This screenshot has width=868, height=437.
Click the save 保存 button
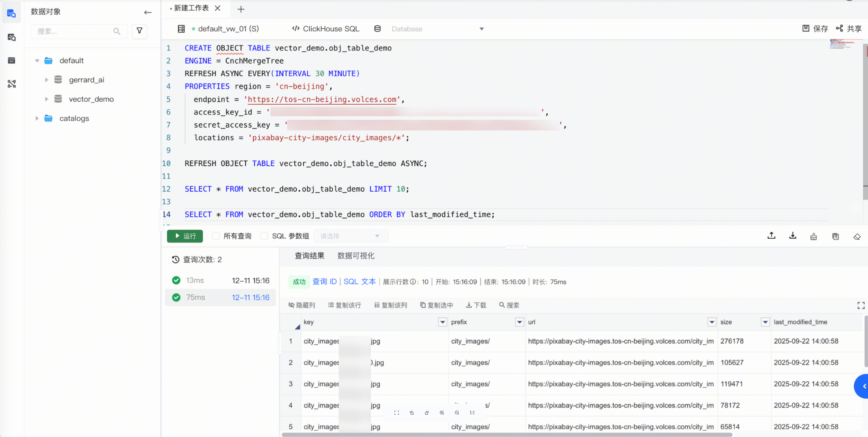(x=815, y=29)
